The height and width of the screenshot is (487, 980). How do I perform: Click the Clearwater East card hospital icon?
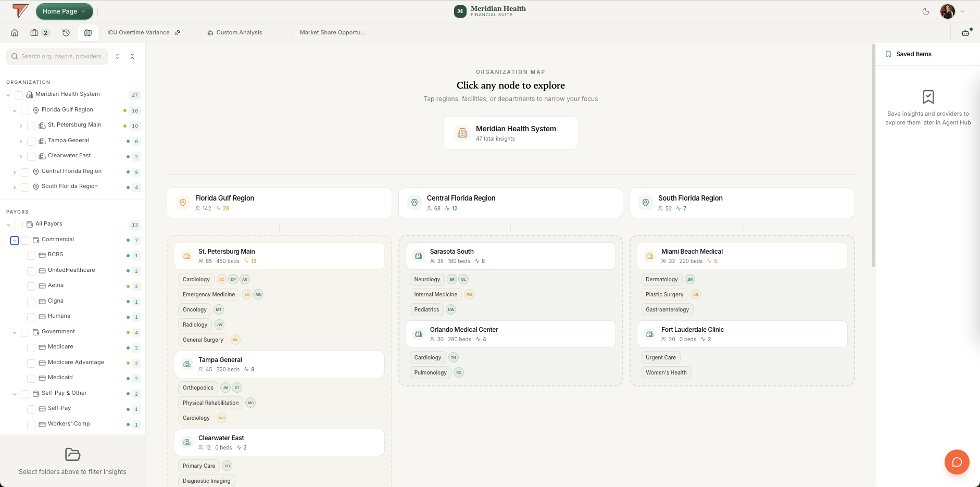(x=187, y=442)
